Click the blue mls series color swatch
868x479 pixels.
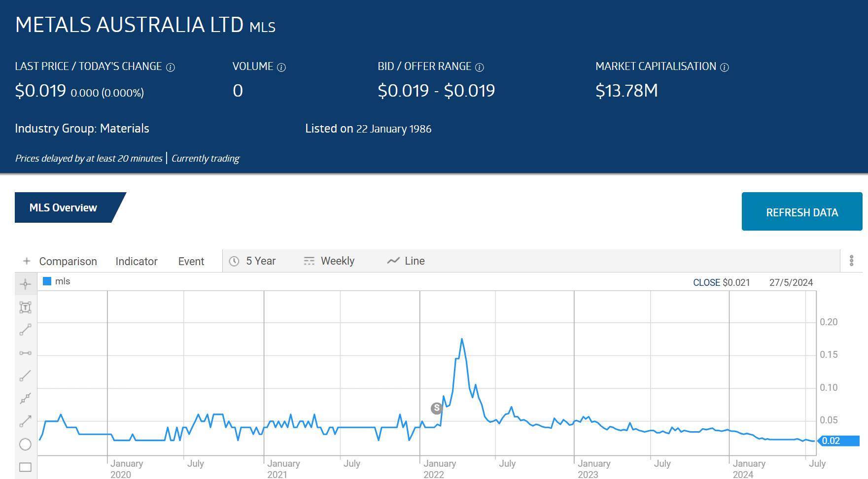(x=47, y=281)
